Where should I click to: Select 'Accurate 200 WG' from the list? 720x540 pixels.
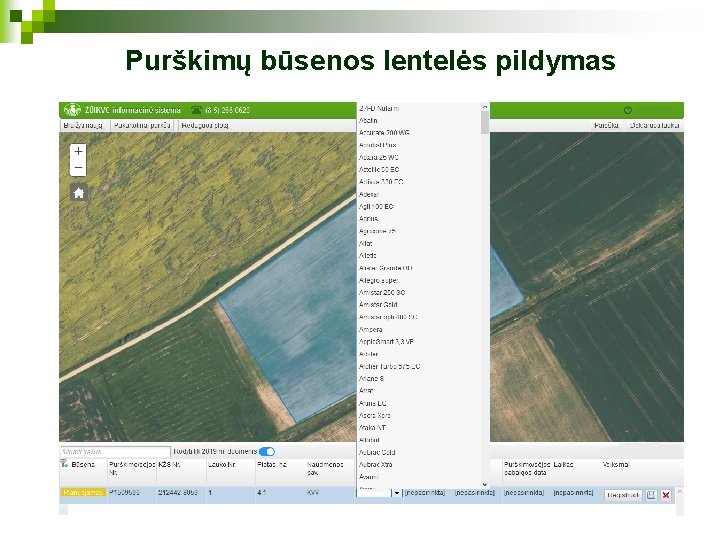(384, 133)
